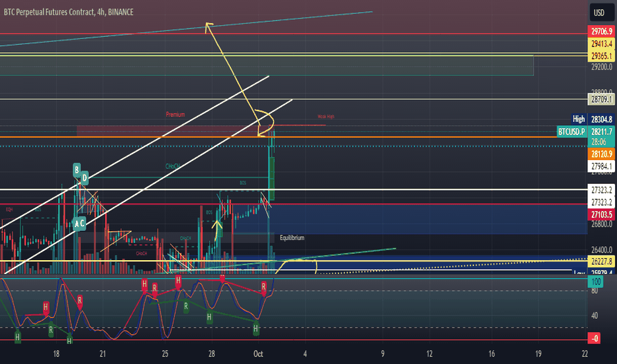Select the orange 28120.9 price label
Image resolution: width=617 pixels, height=364 pixels.
(x=602, y=154)
